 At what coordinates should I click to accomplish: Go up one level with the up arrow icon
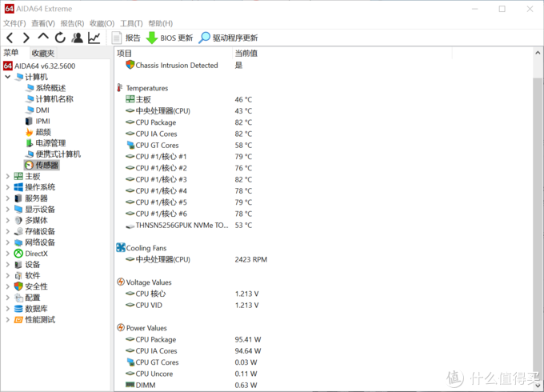coord(43,37)
